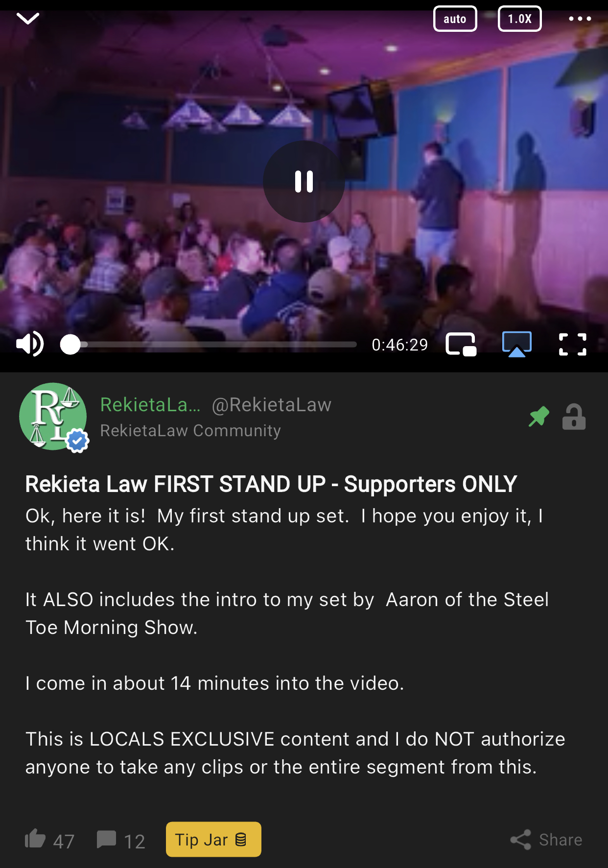Open the @RekietaLaw handle link

click(272, 405)
